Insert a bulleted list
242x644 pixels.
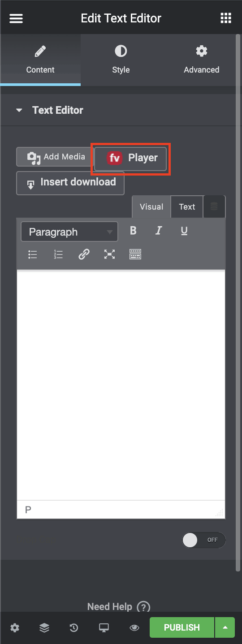33,254
